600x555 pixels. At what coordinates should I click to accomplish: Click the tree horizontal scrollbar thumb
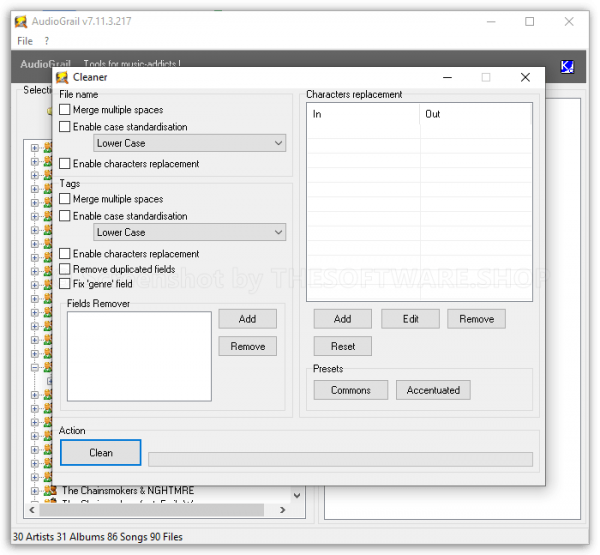click(152, 510)
